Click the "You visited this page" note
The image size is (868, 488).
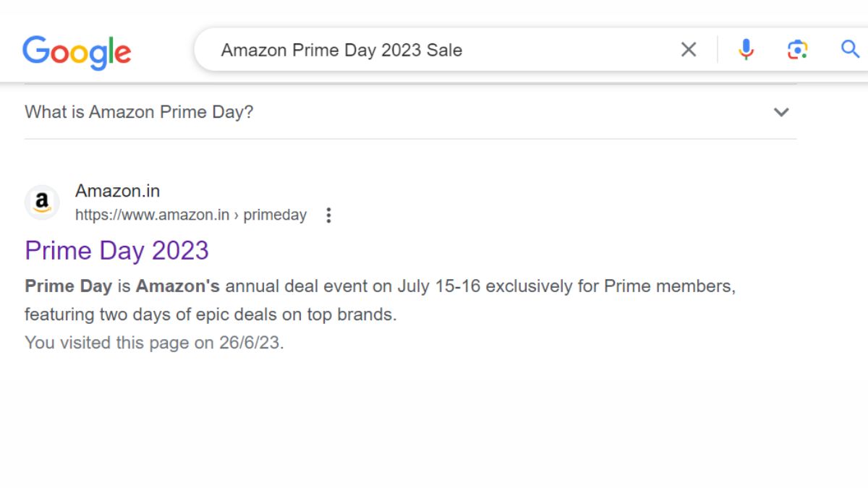154,343
